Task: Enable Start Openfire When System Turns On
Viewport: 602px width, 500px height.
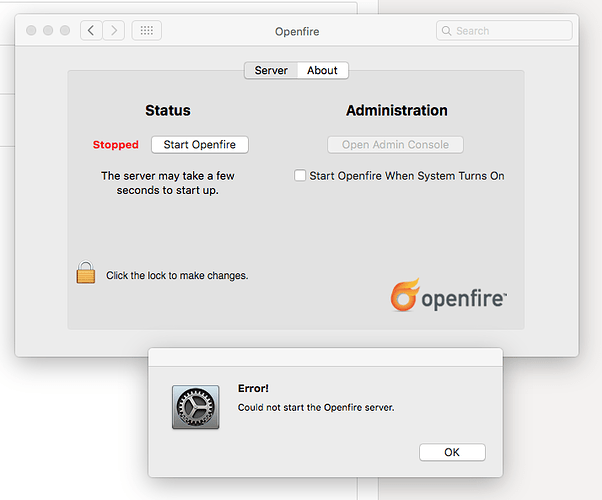Action: coord(300,175)
